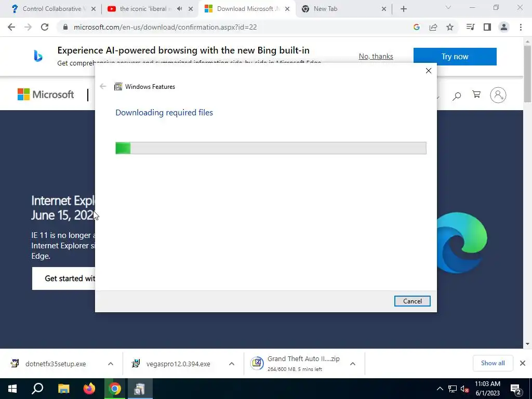Close the Control Collaborative tab

[x=94, y=9]
